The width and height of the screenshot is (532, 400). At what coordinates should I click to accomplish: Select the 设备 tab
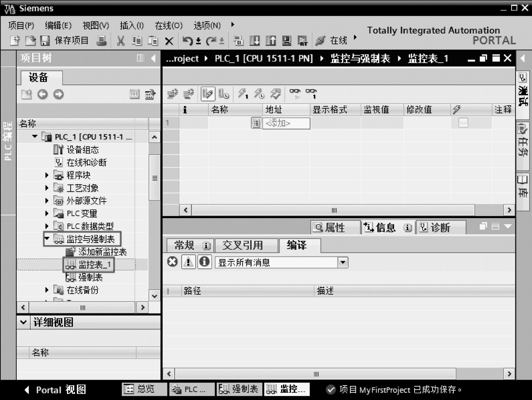(42, 78)
